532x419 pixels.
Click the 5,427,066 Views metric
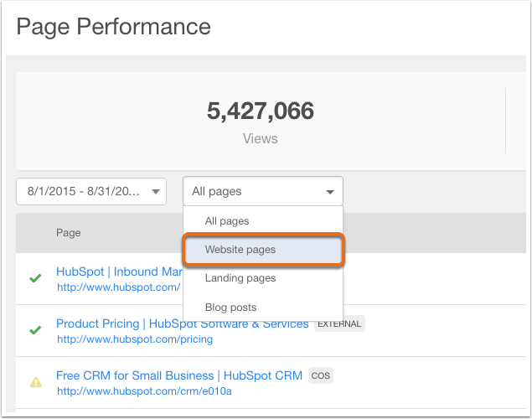tap(261, 122)
